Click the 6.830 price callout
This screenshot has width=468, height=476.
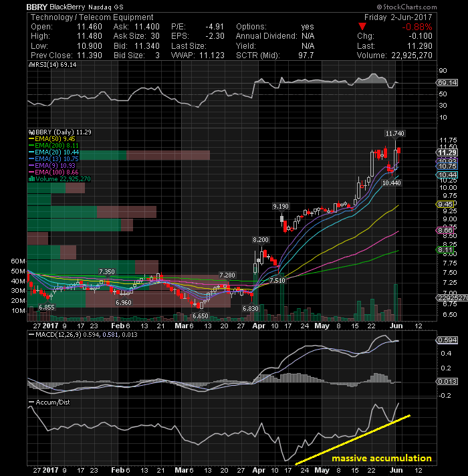pos(251,309)
